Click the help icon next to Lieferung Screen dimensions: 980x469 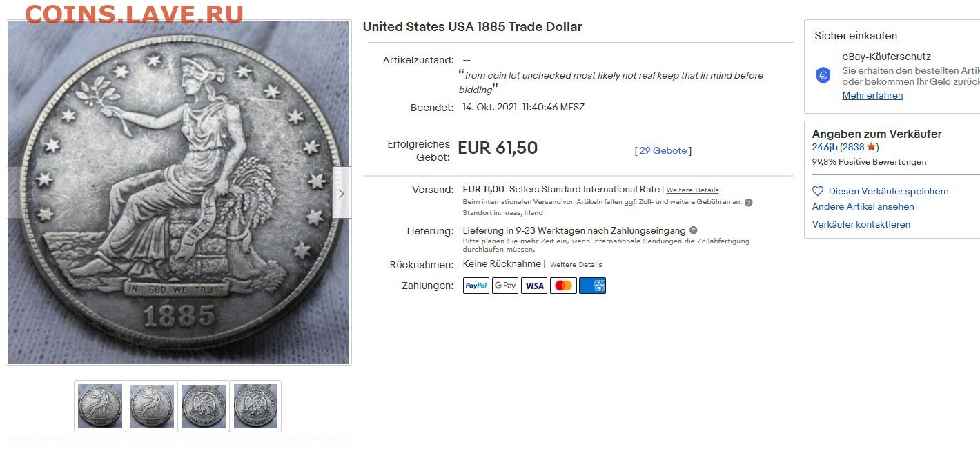(x=693, y=230)
